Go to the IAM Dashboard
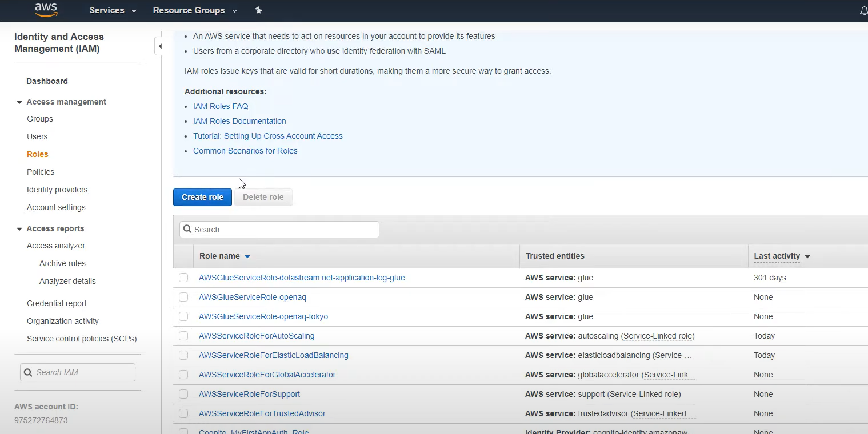The height and width of the screenshot is (434, 868). [x=47, y=81]
